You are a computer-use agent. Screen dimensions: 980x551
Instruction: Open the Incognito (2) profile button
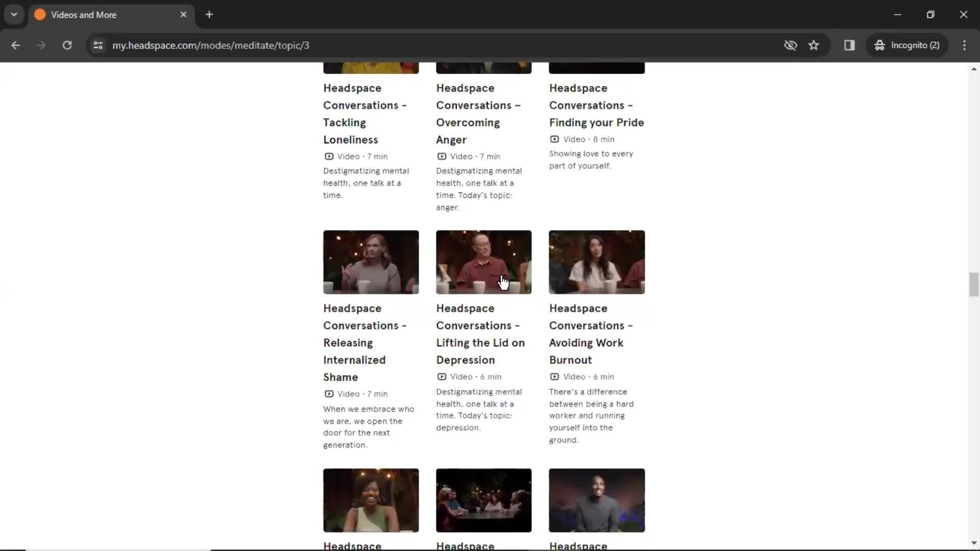pyautogui.click(x=907, y=45)
